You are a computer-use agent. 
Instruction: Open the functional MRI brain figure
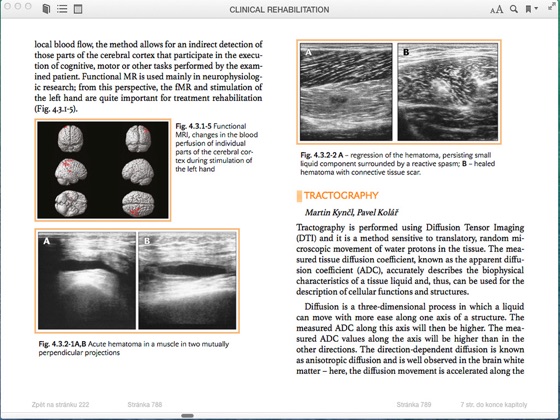pos(103,170)
